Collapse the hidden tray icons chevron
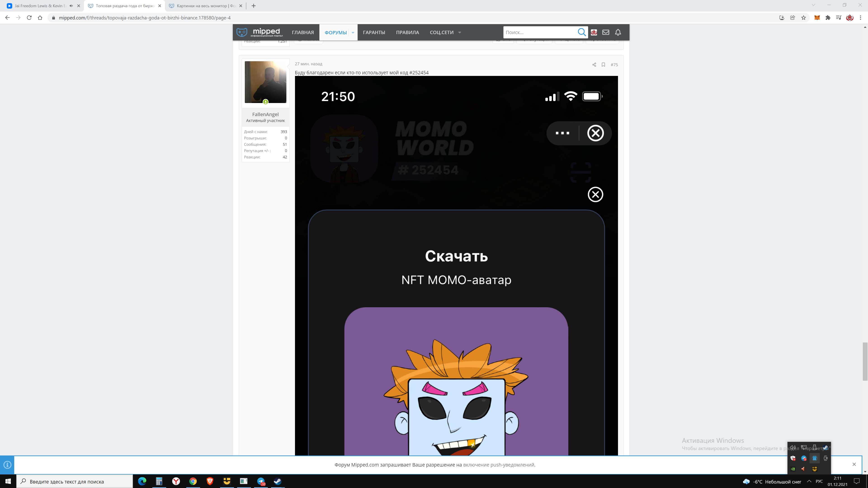Image resolution: width=868 pixels, height=488 pixels. (x=809, y=481)
